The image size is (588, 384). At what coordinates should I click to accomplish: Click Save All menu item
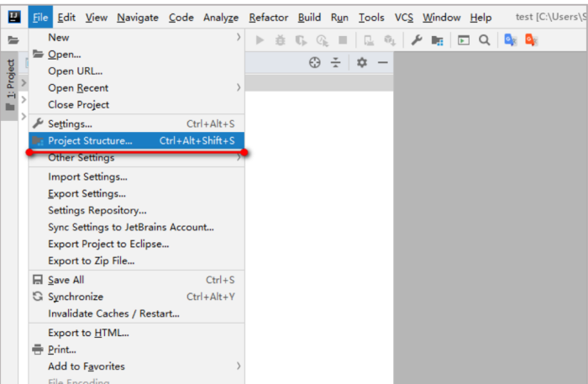pyautogui.click(x=136, y=280)
